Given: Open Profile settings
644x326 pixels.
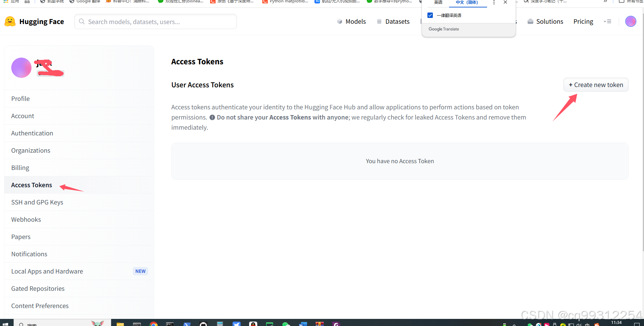Looking at the screenshot, I should (x=79, y=99).
